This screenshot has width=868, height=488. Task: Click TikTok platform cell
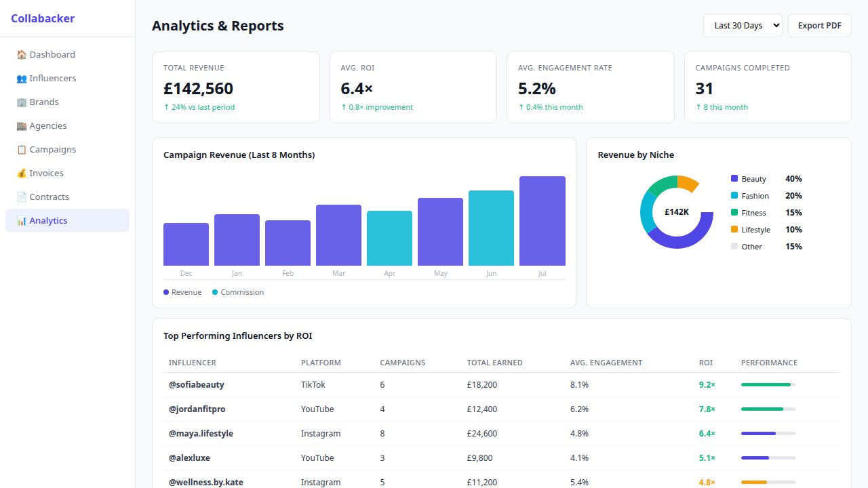pos(313,384)
